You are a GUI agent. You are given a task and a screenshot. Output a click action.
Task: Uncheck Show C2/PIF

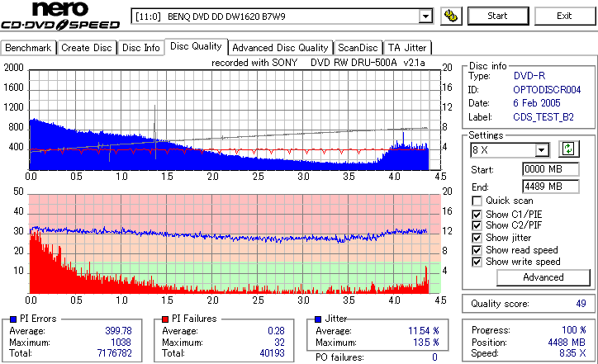tap(477, 225)
